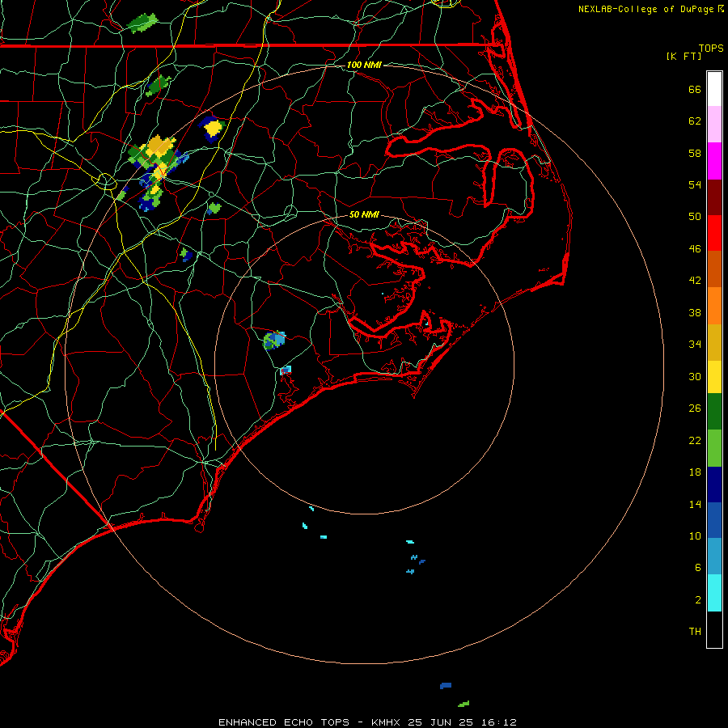Screen dimensions: 728x728
Task: Select the dark red legend swatch
Action: 714,197
